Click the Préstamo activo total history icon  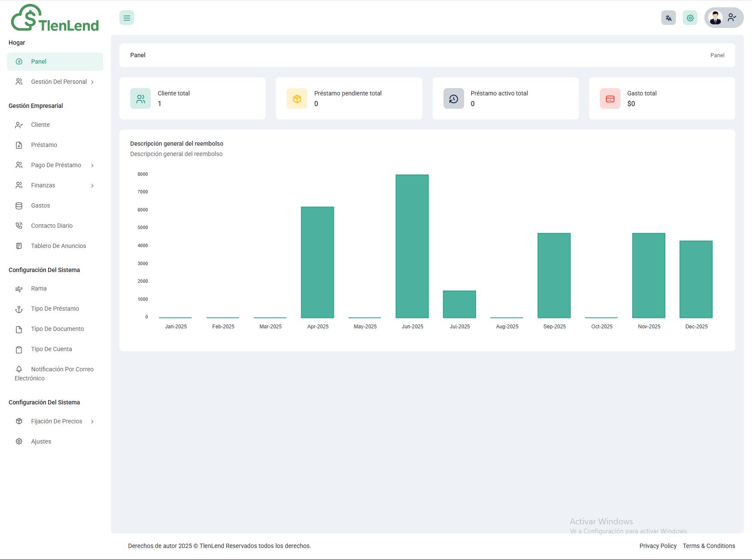pos(453,99)
